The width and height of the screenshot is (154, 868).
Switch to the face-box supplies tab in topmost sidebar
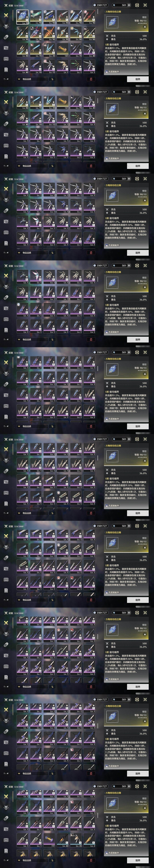(6, 59)
